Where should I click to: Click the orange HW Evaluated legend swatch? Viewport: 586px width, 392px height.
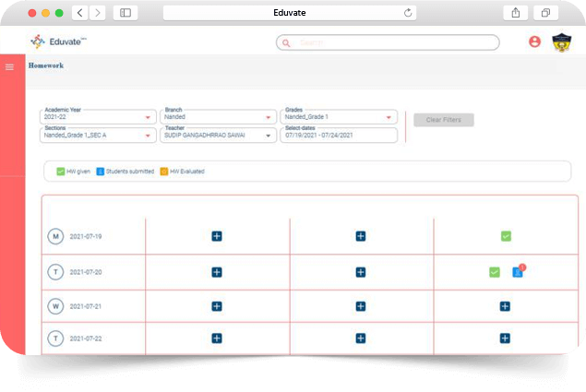tap(164, 172)
